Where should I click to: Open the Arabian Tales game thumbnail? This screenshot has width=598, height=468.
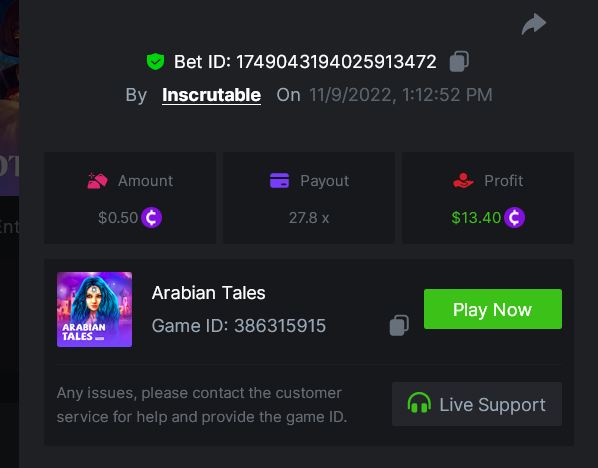[95, 309]
